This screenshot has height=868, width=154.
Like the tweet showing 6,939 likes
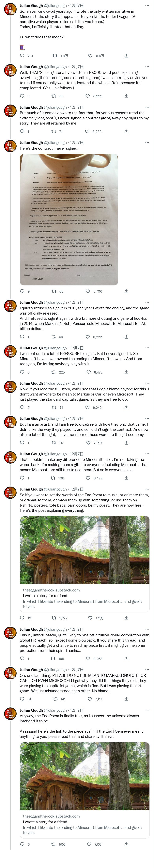pyautogui.click(x=88, y=96)
